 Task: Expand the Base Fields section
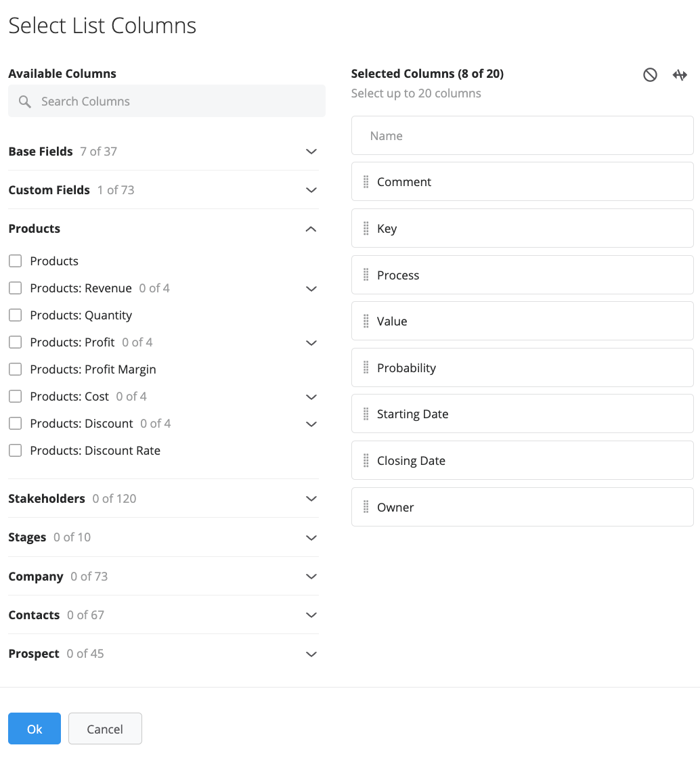(163, 151)
